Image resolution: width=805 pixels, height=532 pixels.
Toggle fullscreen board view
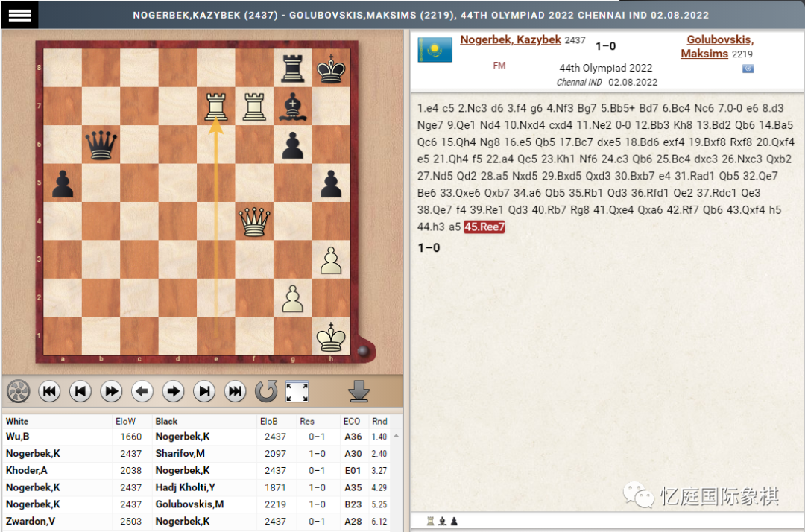point(297,392)
